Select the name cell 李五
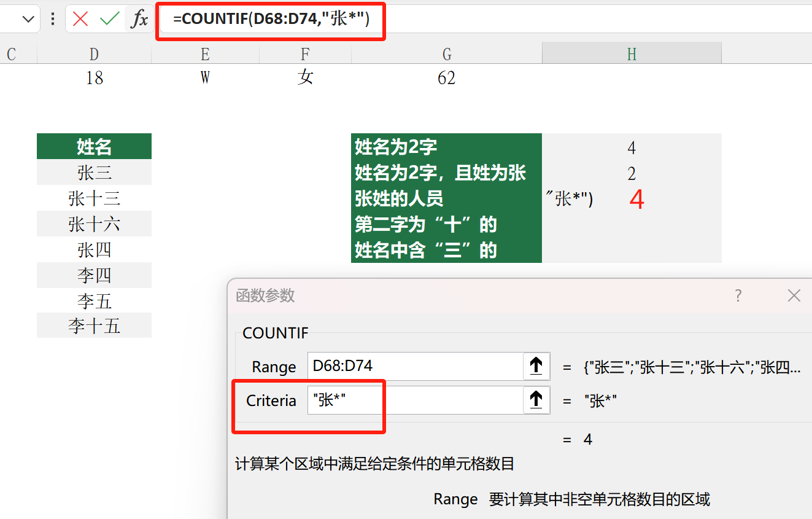This screenshot has width=812, height=519. (x=94, y=301)
